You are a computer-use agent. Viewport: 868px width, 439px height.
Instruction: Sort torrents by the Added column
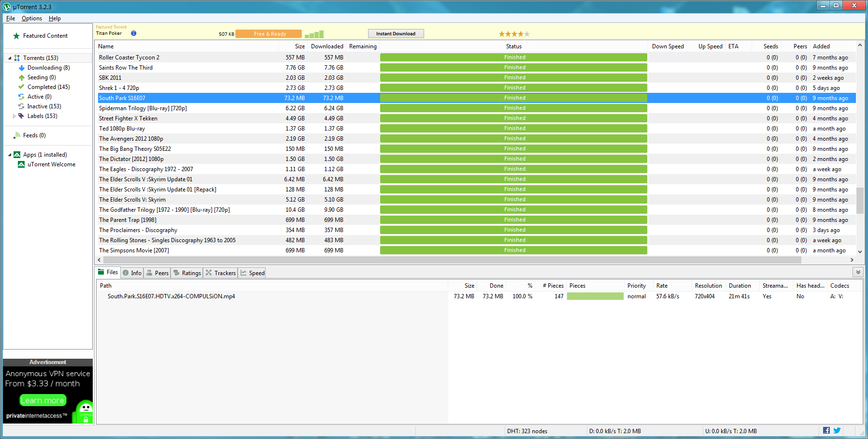(832, 46)
